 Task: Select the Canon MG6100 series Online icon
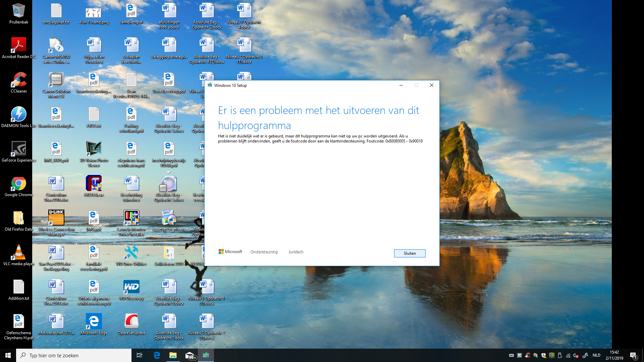pyautogui.click(x=56, y=51)
